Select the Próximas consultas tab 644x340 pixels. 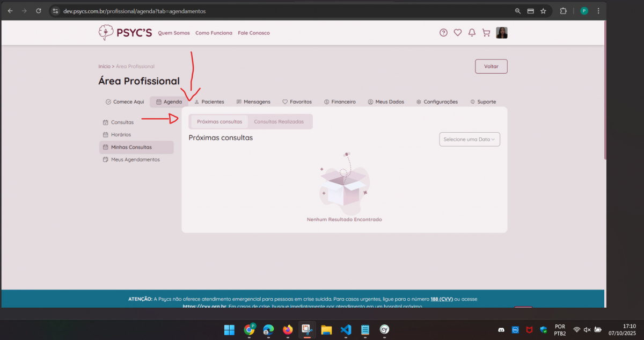(219, 122)
